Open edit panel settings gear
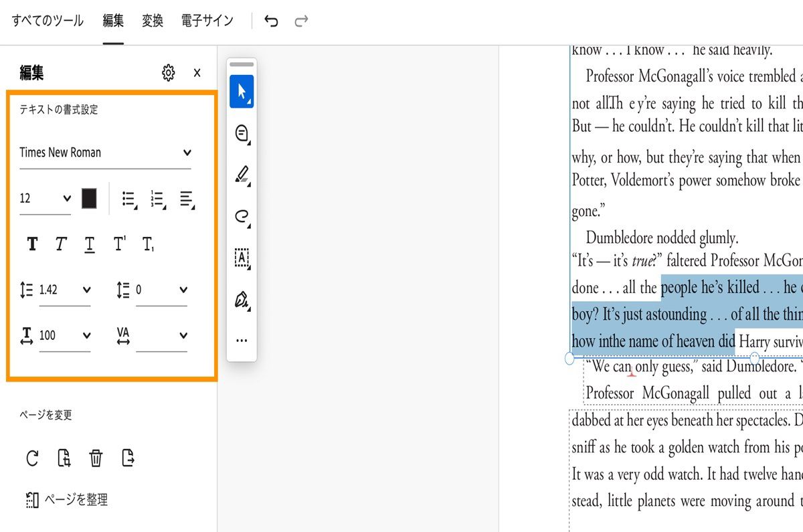 click(x=169, y=73)
